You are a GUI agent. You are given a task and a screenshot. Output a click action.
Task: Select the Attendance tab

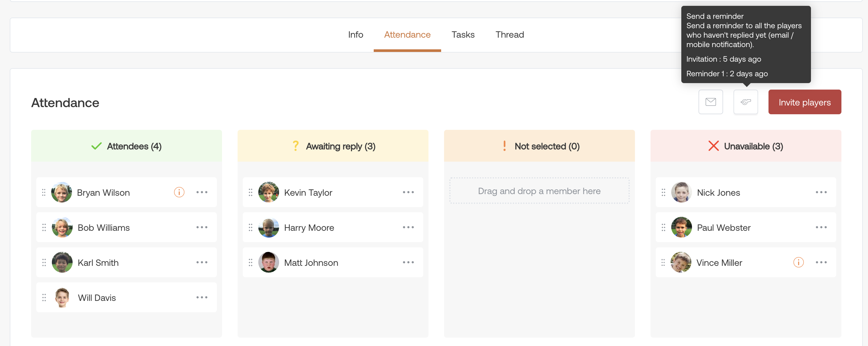pyautogui.click(x=407, y=35)
